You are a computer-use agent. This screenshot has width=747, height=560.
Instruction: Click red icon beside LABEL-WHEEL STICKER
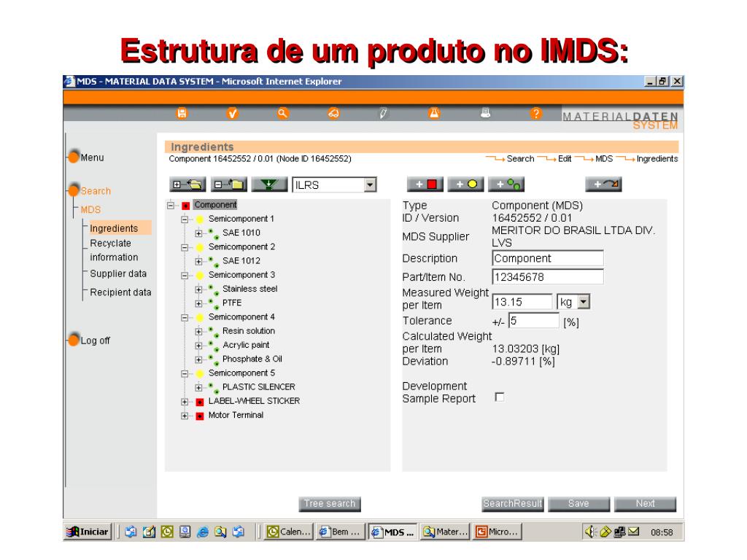click(200, 402)
